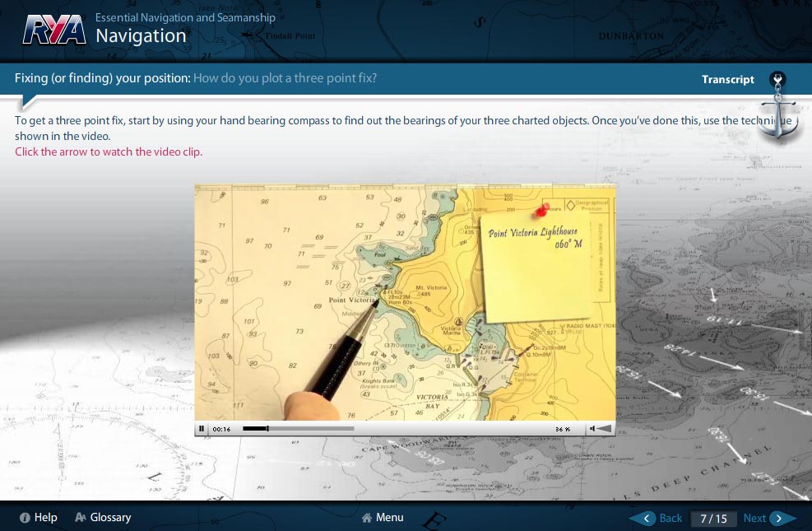The image size is (812, 531).
Task: Go Back to the previous page
Action: point(670,518)
